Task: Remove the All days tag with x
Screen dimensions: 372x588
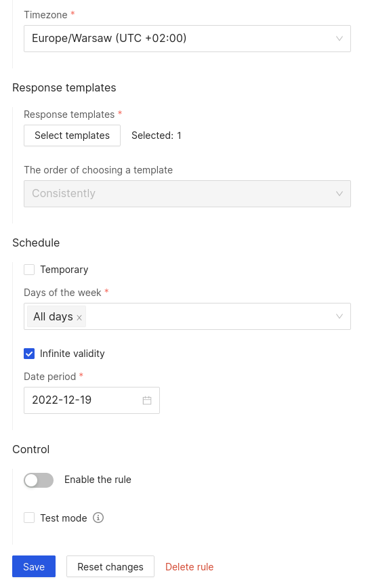Action: pos(79,318)
